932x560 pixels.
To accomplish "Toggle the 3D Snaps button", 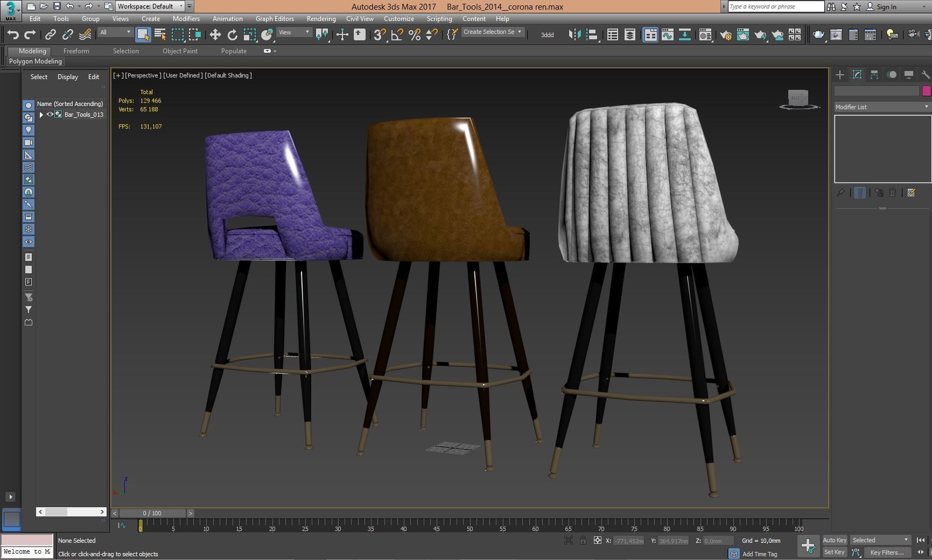I will click(x=380, y=34).
